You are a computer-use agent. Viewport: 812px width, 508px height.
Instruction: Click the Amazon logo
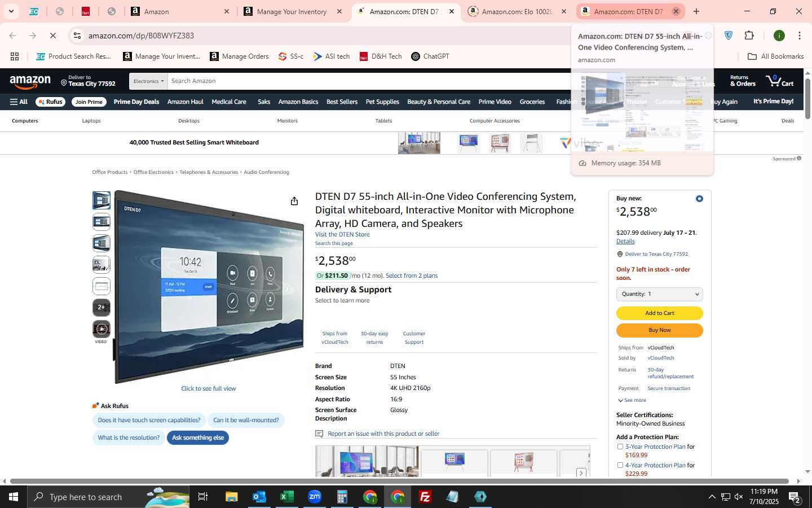pos(30,82)
